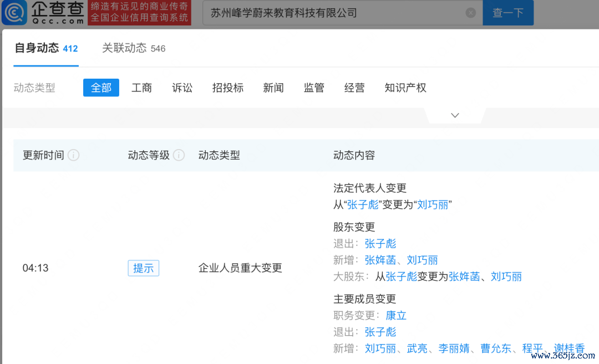Switch to the 关联动态 tab
This screenshot has width=599, height=364.
(134, 48)
